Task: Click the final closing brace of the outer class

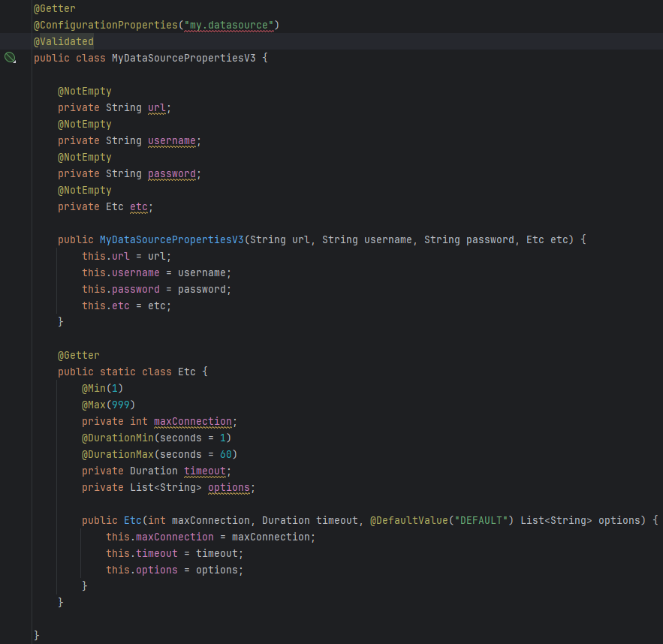Action: [36, 635]
